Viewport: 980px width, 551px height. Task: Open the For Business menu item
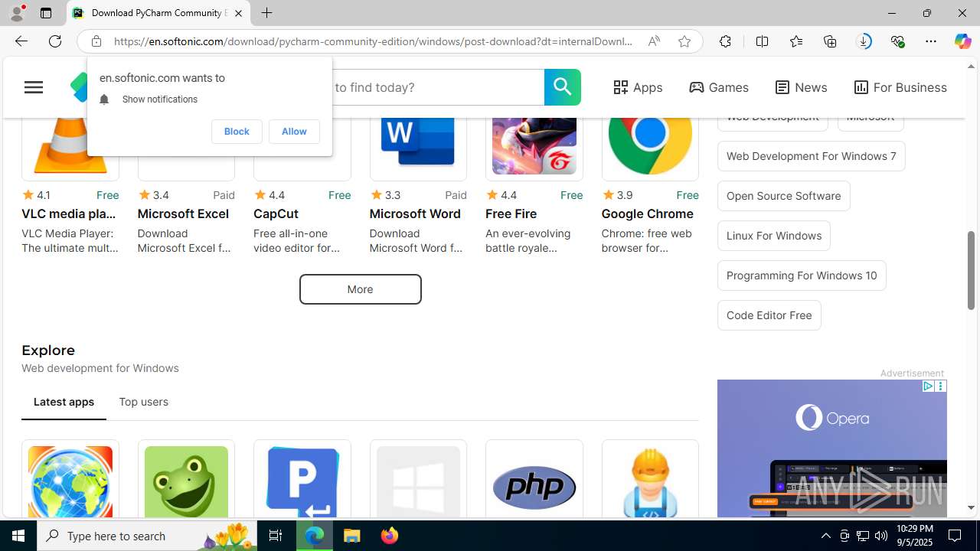[x=900, y=87]
